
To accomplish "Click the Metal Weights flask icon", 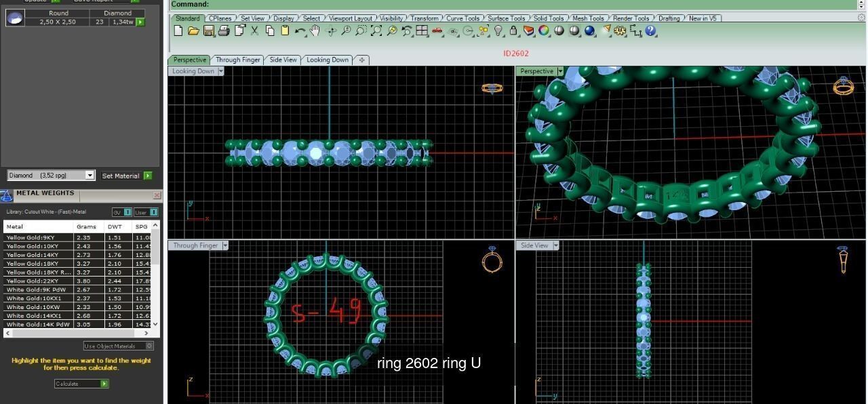I will 7,196.
